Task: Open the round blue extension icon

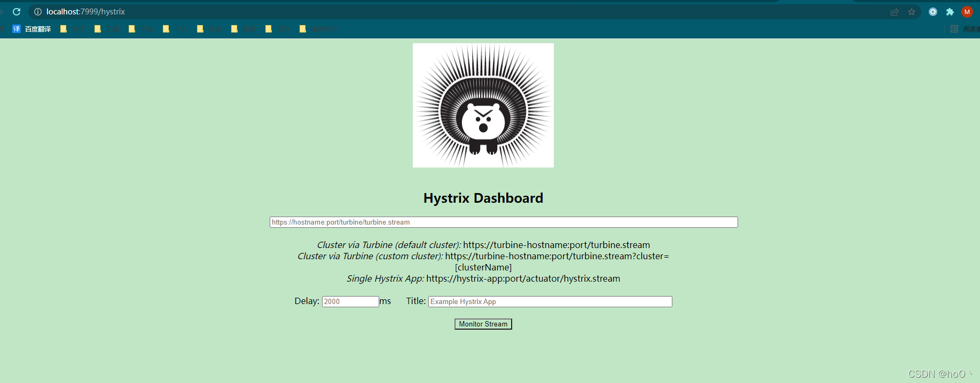Action: pyautogui.click(x=933, y=12)
